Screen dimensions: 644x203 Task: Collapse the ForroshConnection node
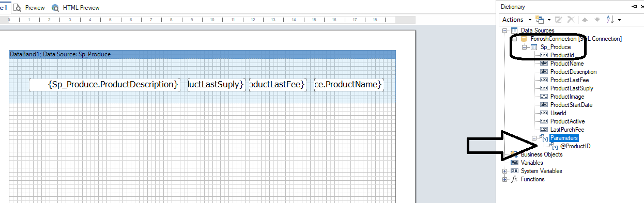click(x=514, y=39)
